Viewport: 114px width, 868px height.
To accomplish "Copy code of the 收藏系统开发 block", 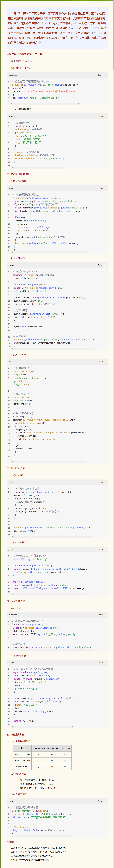I will coord(102,188).
